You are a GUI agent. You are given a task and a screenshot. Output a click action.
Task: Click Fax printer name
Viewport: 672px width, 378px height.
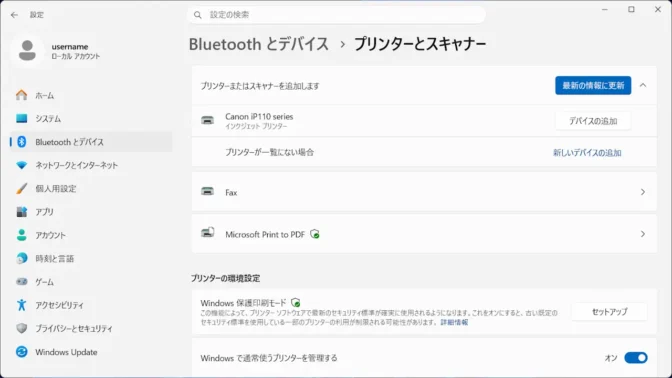[x=231, y=192]
